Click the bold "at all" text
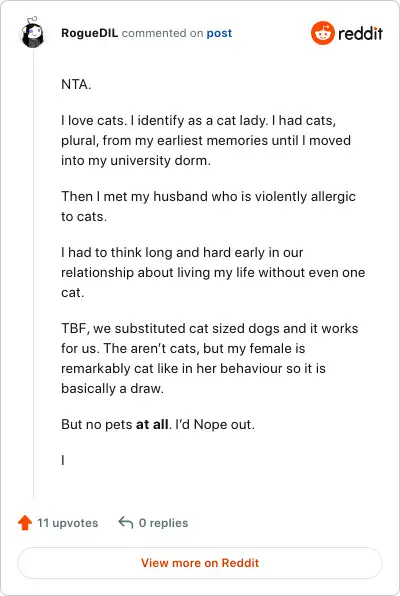Screen dimensions: 400x596 [152, 424]
